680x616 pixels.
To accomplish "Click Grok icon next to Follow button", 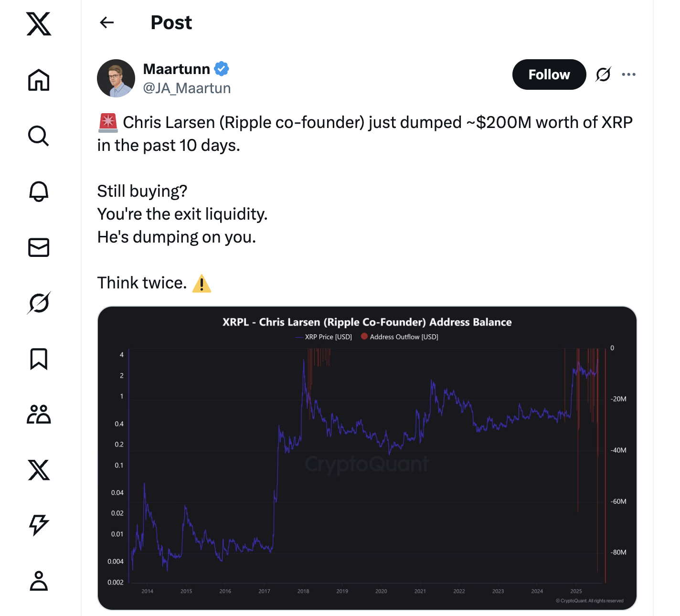I will 604,74.
